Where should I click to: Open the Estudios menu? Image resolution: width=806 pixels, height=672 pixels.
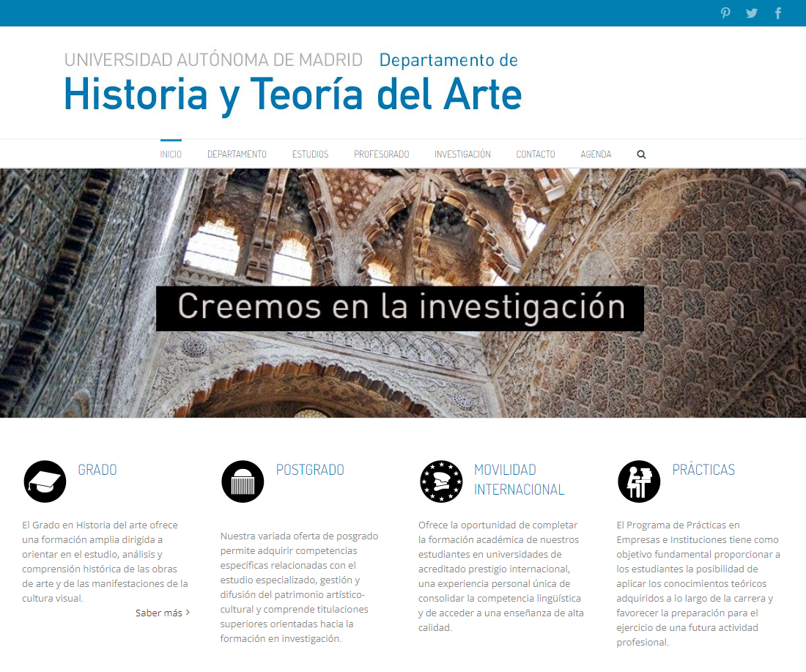[310, 154]
